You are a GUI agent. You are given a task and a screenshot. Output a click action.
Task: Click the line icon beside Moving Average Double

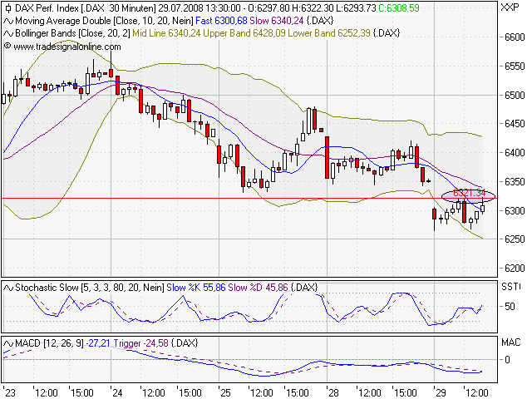8,21
